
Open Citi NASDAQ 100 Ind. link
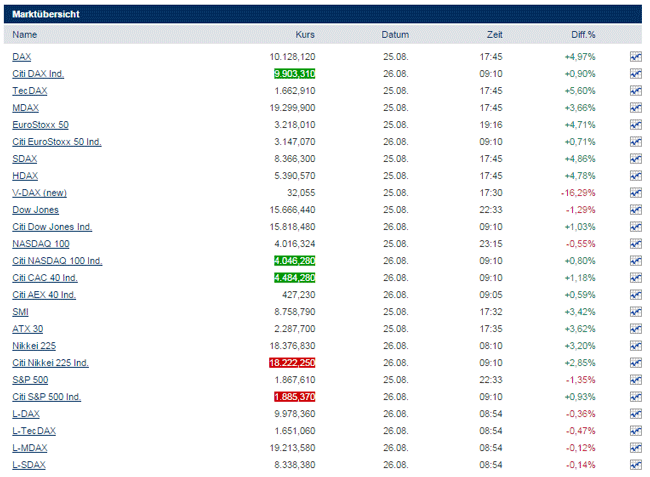tap(57, 261)
